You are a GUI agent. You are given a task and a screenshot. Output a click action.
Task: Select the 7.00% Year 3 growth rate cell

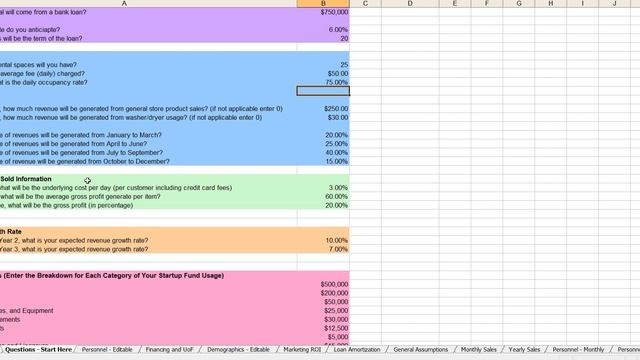tap(323, 249)
